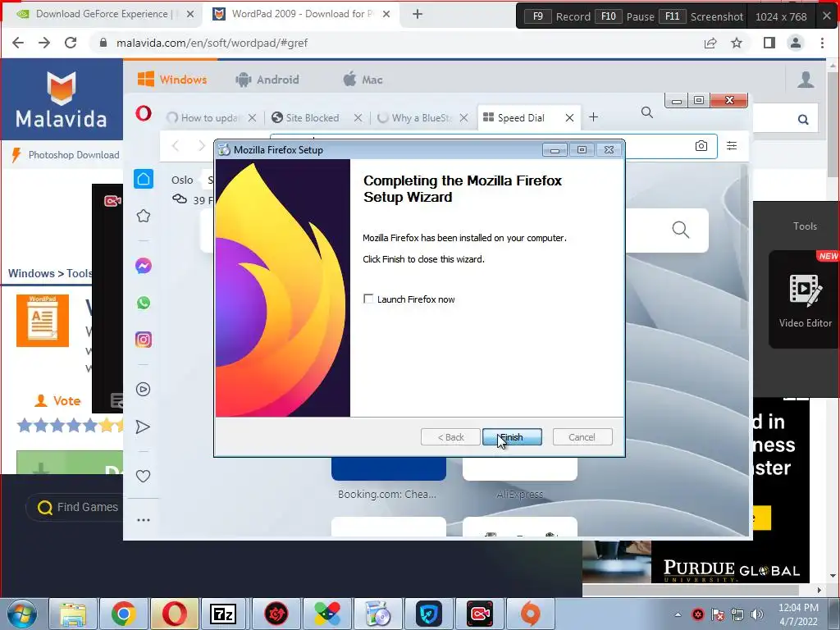Click Opera snapshot camera icon

[701, 146]
